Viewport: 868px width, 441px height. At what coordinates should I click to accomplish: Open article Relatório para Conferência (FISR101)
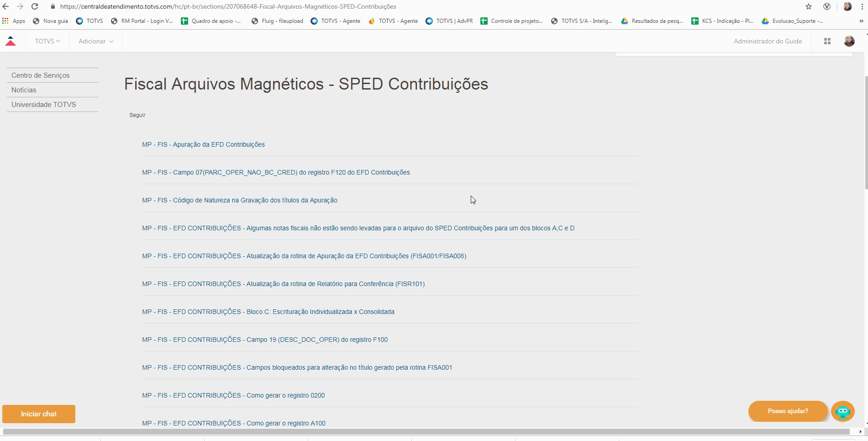(x=284, y=284)
